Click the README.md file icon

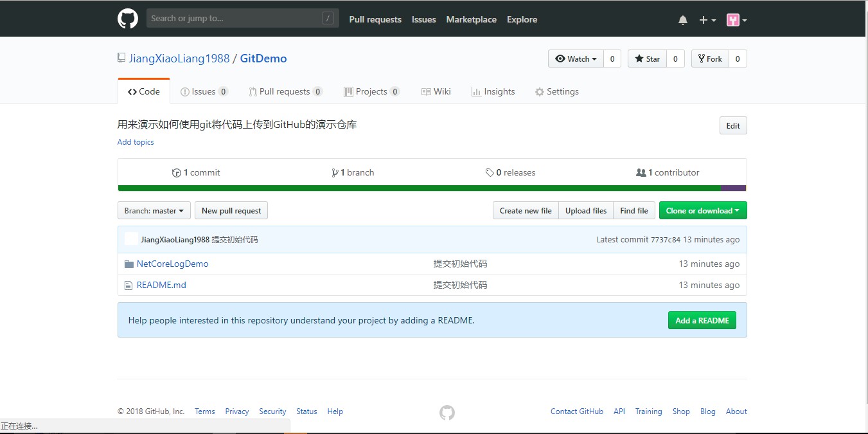tap(128, 285)
